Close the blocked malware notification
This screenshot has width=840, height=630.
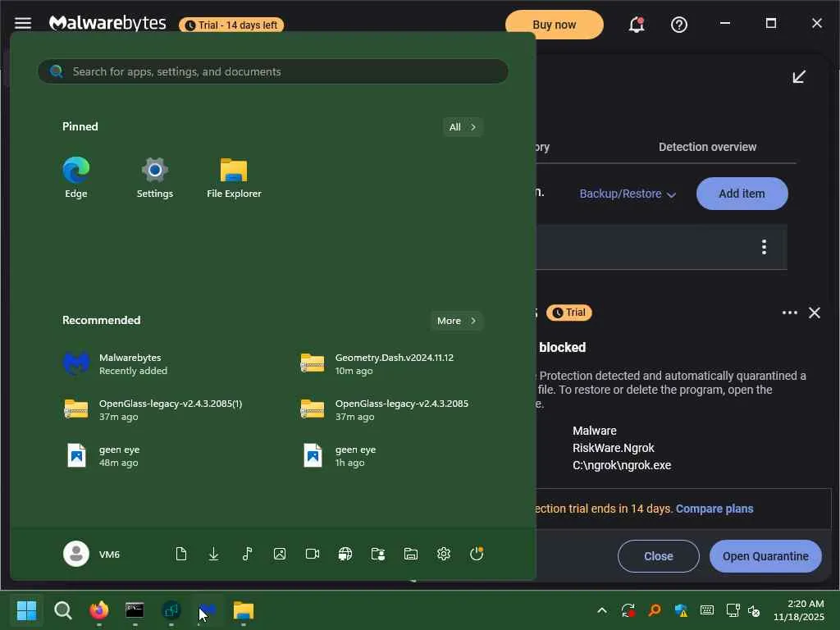coord(659,556)
